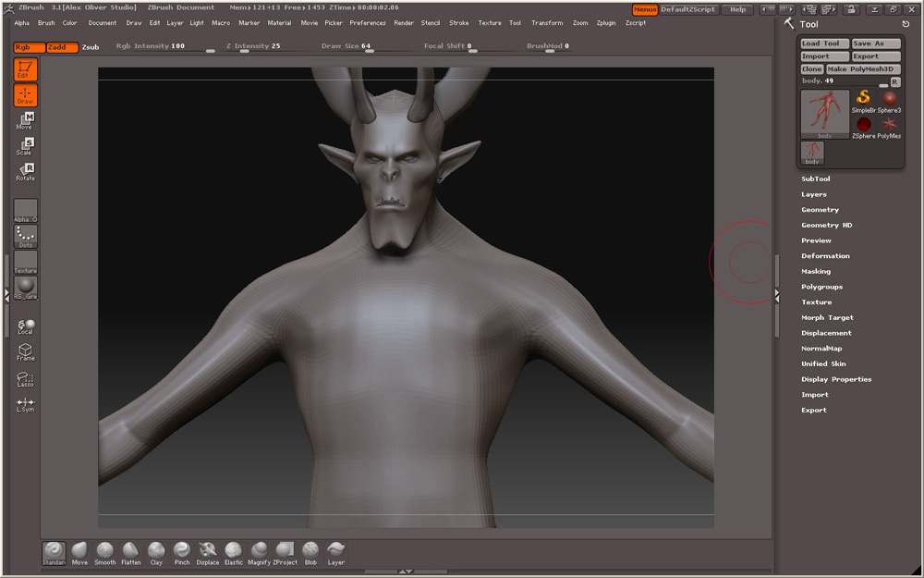Open the material sphere selector on left shelf

click(25, 288)
